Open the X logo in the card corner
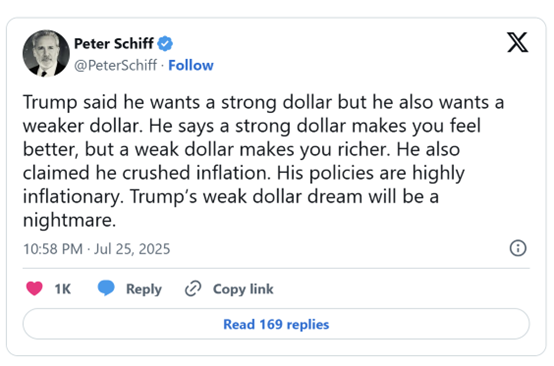The height and width of the screenshot is (366, 554). tap(518, 42)
